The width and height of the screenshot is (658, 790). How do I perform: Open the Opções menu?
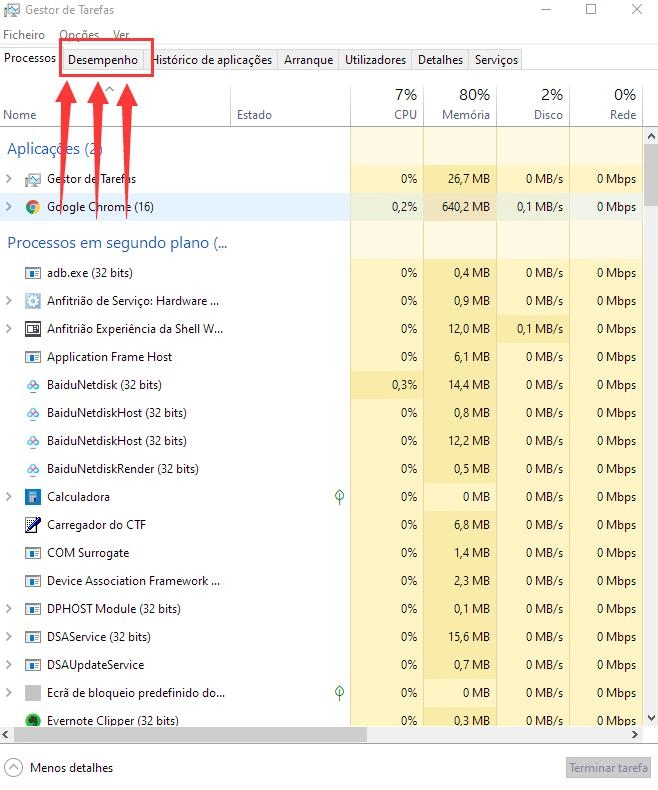(x=79, y=35)
